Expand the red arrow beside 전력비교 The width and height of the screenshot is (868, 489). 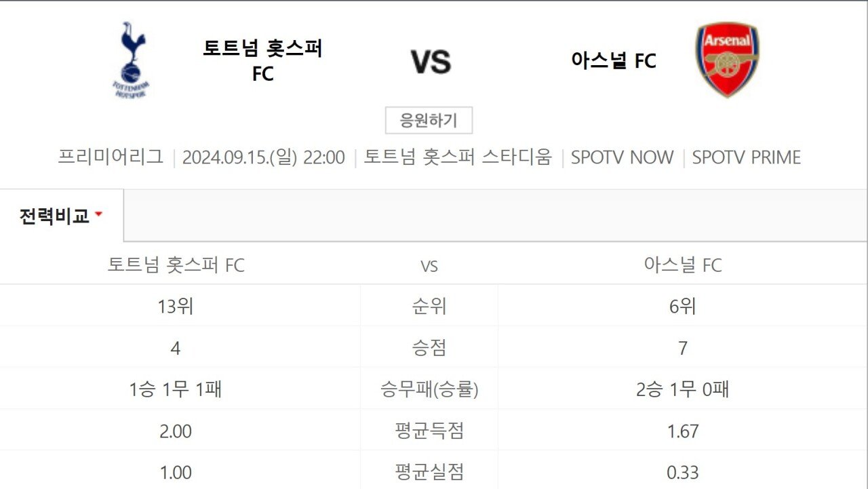[x=98, y=215]
